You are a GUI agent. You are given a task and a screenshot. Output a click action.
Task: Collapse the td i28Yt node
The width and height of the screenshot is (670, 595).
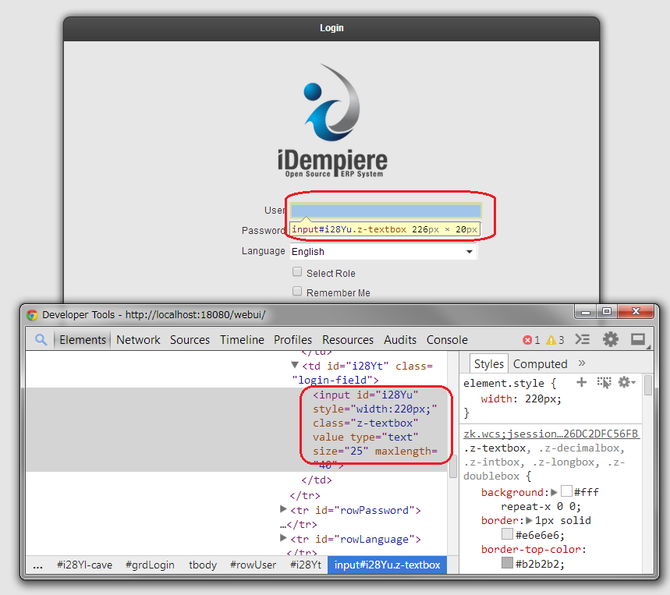point(295,365)
